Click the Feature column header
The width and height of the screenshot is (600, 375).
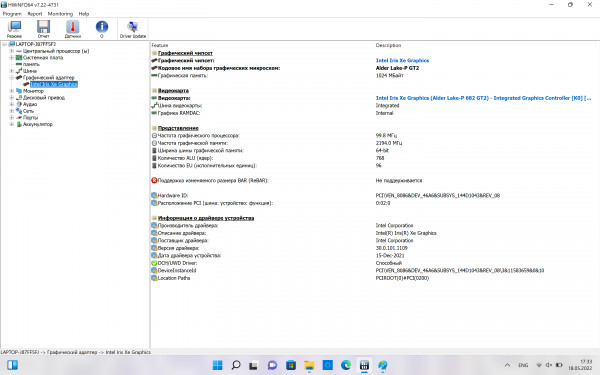160,45
